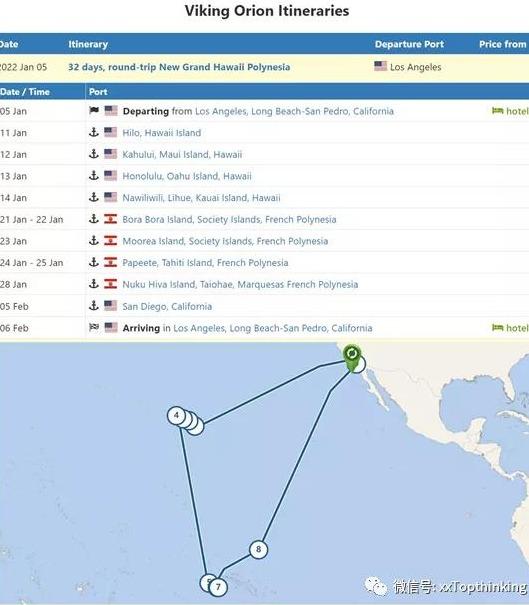Expand the 32 days New Grand Hawaii itinerary
The height and width of the screenshot is (605, 529).
[x=179, y=67]
